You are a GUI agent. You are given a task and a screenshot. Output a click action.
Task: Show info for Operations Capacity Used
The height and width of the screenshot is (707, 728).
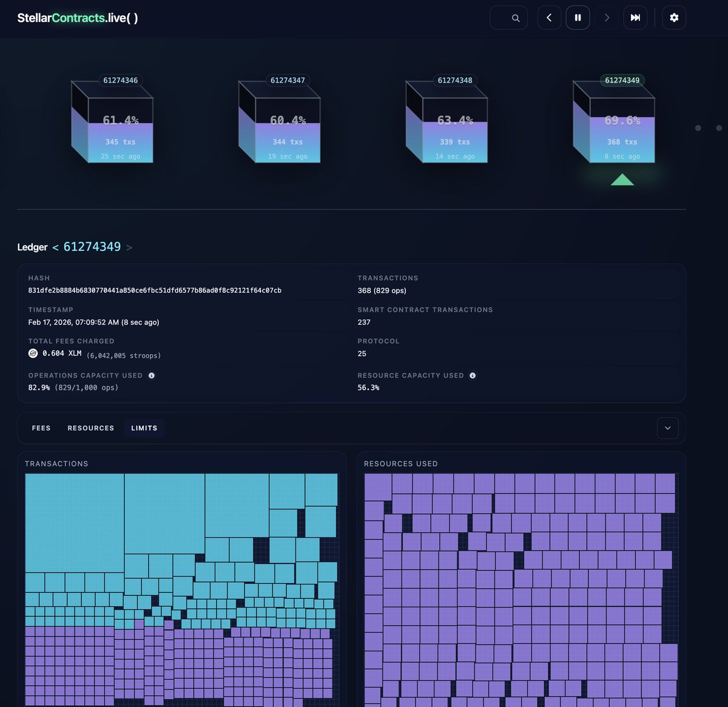click(152, 375)
